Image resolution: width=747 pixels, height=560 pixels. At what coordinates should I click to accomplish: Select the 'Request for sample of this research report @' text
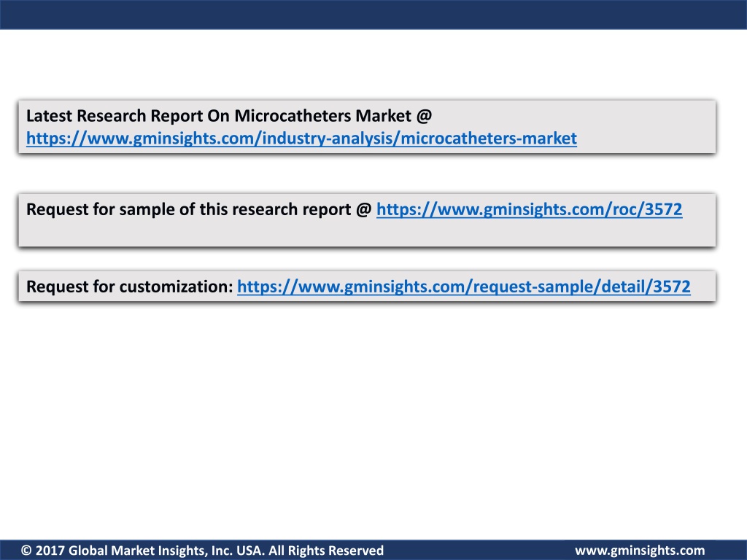(x=198, y=209)
